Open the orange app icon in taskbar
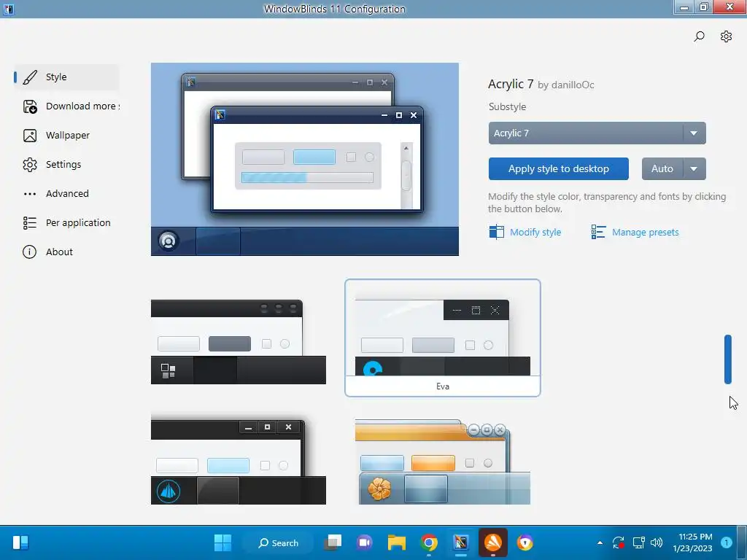 coord(492,542)
